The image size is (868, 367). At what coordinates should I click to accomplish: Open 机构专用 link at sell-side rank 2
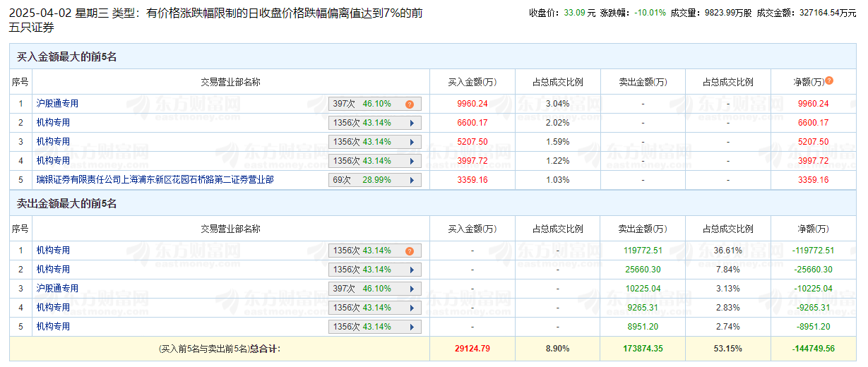[53, 270]
